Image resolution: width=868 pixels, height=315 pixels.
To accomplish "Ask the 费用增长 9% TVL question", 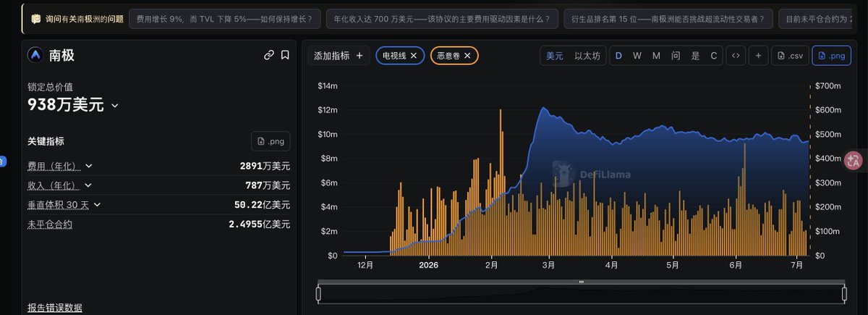I will 225,18.
